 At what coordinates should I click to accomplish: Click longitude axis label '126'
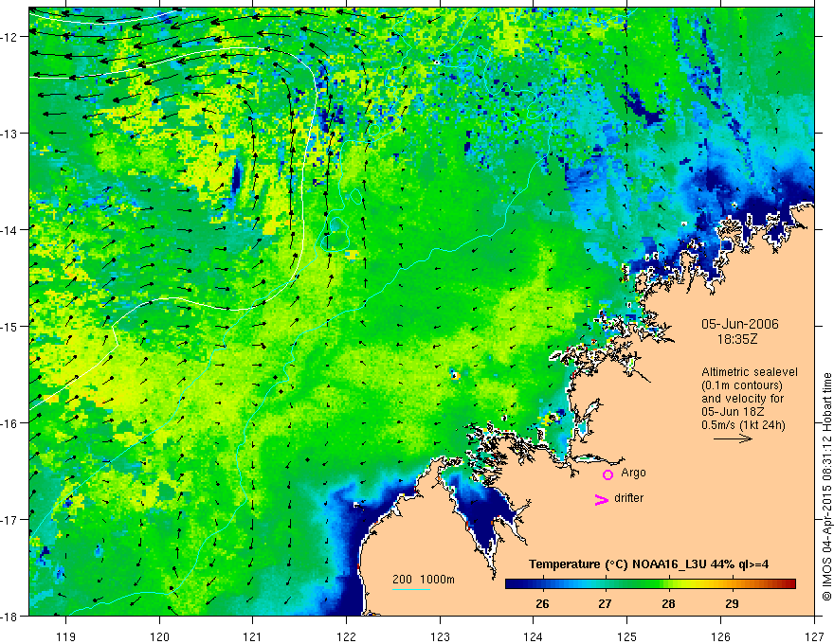tap(720, 636)
